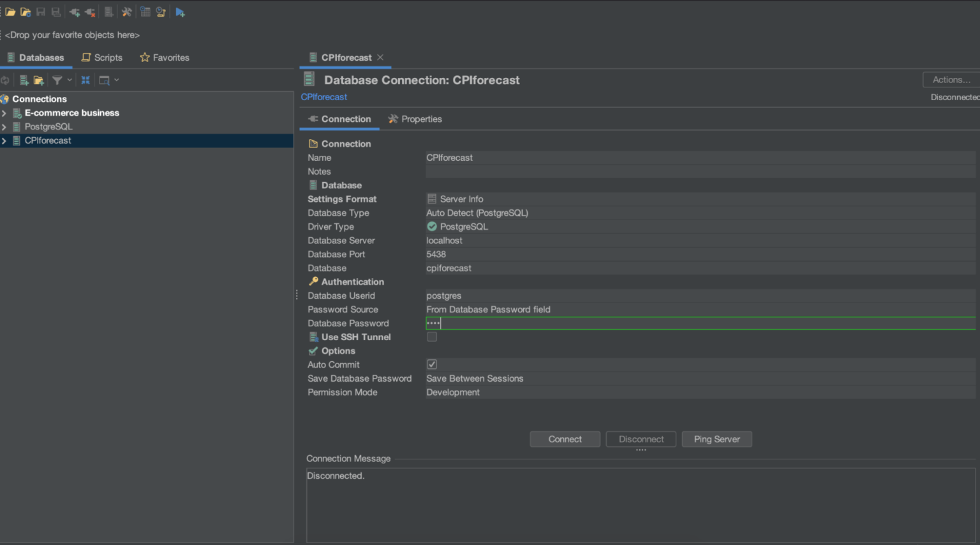Click the Disconnect plug icon in the toolbar
The image size is (980, 545).
click(90, 11)
